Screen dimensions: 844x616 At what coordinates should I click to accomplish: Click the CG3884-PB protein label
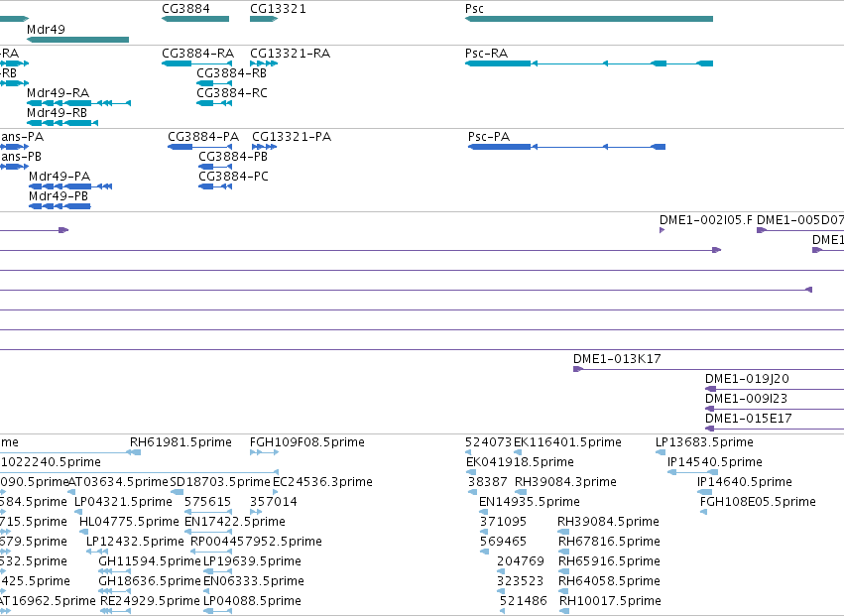coord(233,157)
